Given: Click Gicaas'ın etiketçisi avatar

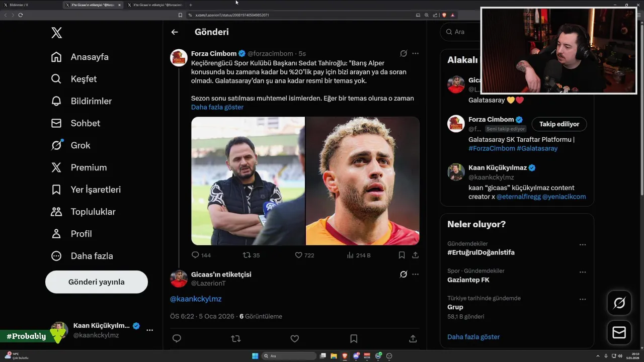Looking at the screenshot, I should [179, 279].
